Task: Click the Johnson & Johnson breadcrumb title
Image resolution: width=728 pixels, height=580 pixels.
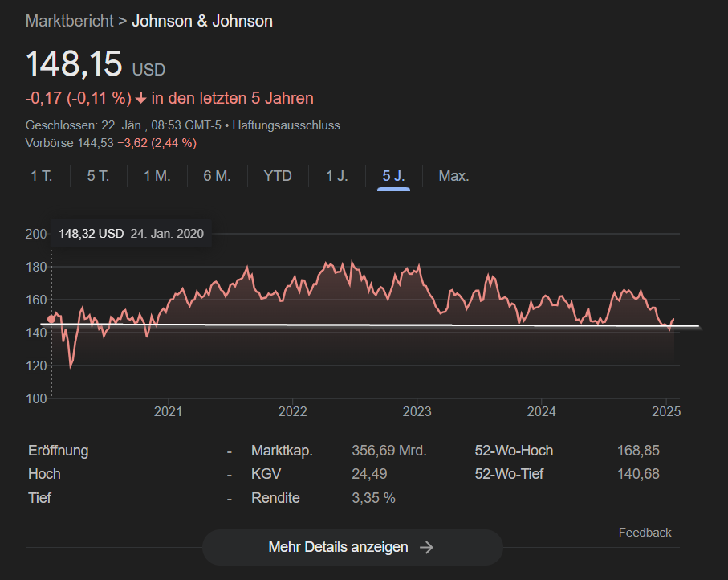Action: pos(202,21)
